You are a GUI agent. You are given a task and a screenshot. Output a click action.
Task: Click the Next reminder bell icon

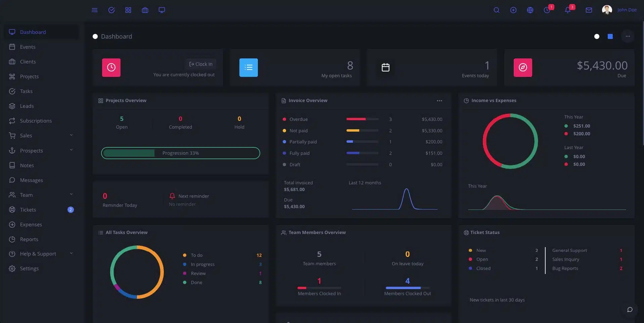click(x=172, y=196)
